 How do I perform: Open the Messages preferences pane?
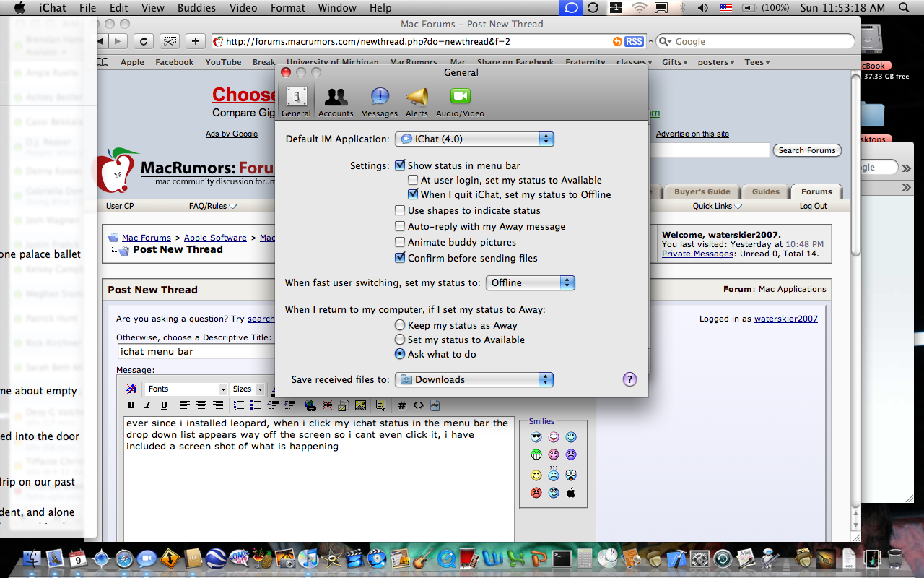tap(380, 102)
